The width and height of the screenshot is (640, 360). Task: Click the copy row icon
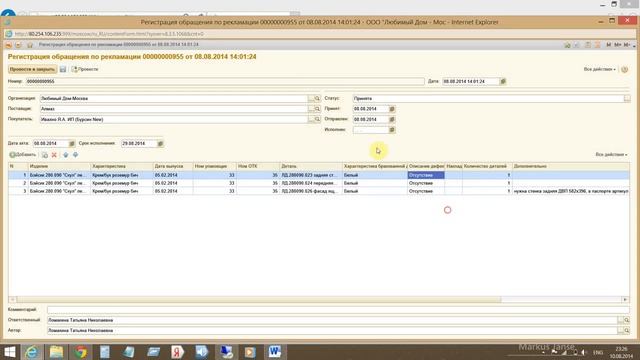[x=45, y=155]
